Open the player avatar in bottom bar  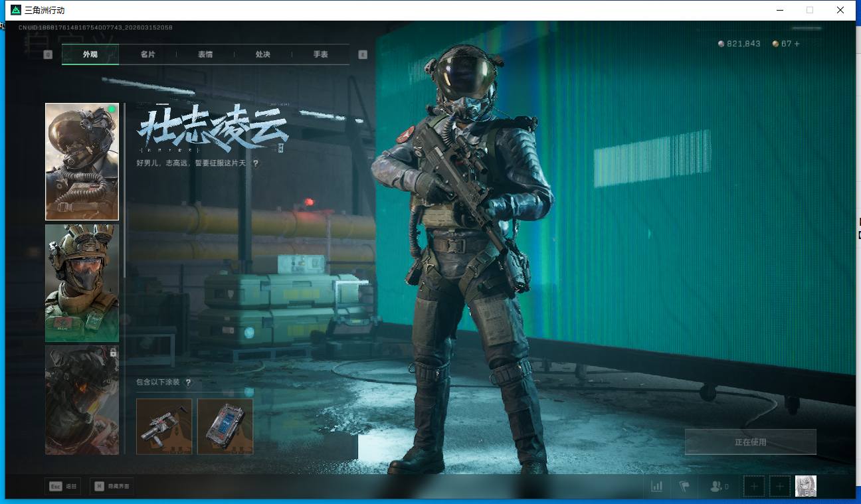coord(806,486)
